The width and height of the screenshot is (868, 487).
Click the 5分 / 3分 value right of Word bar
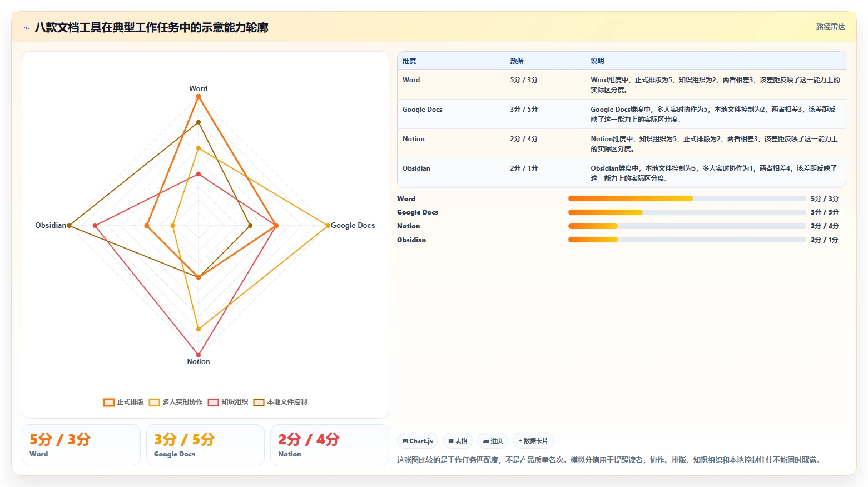pyautogui.click(x=825, y=198)
